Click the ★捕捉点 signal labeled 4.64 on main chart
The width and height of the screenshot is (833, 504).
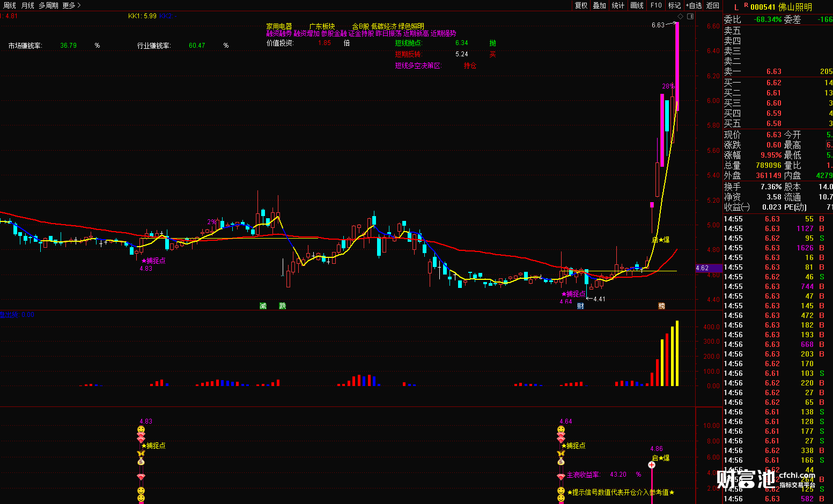pyautogui.click(x=573, y=294)
